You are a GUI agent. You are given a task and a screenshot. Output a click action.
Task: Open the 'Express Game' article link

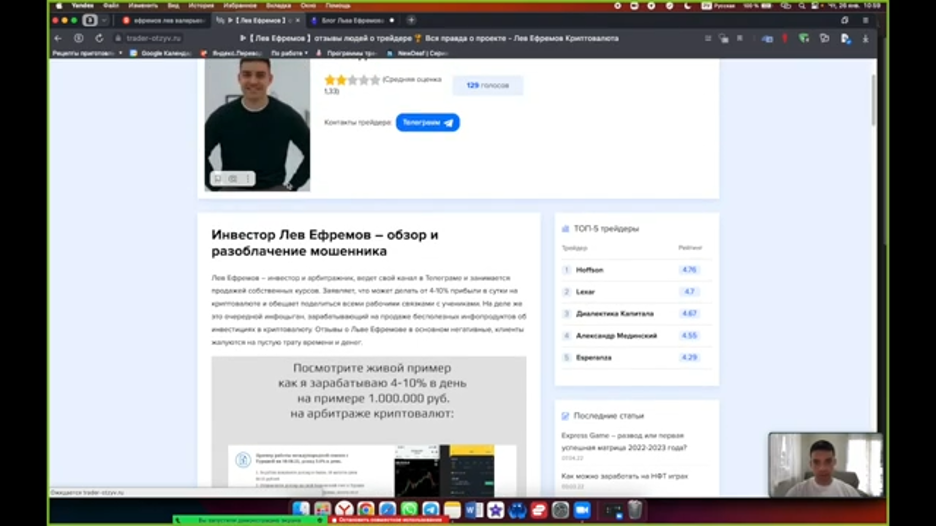click(624, 442)
